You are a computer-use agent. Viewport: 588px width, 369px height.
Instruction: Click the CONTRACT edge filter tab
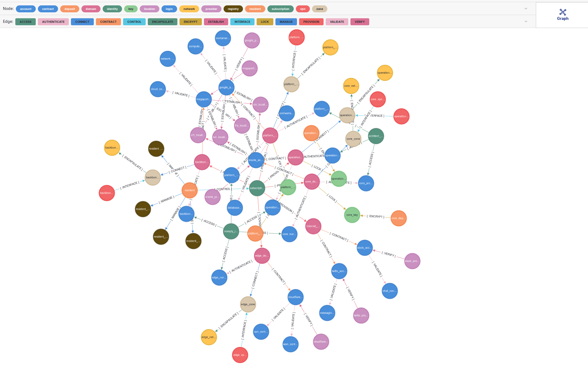108,22
